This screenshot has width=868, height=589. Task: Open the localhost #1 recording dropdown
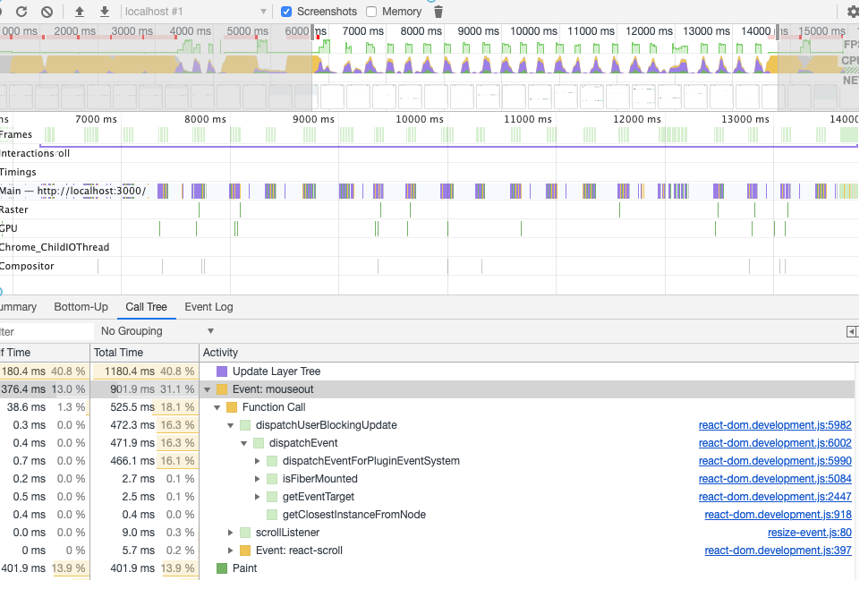point(196,12)
